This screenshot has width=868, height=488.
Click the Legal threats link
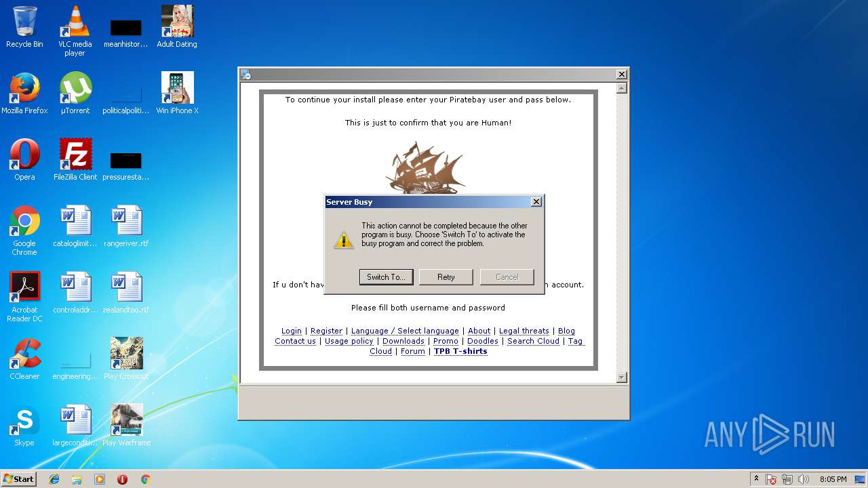524,331
